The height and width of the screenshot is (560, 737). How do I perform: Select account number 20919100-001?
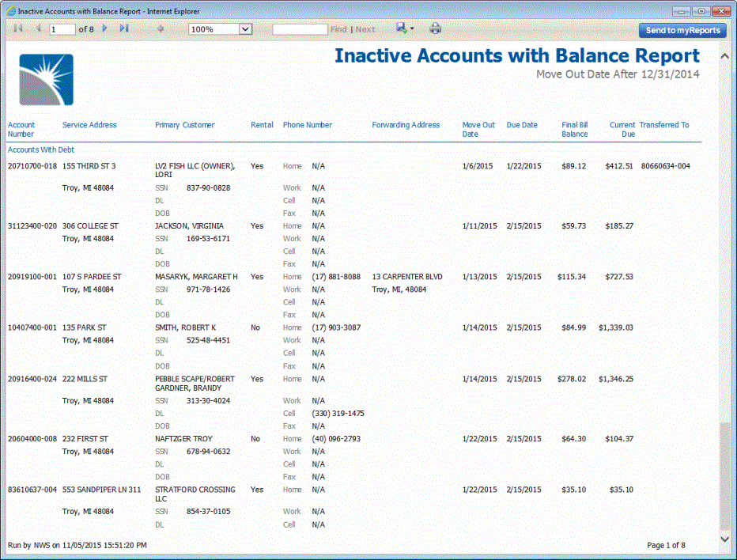(32, 277)
